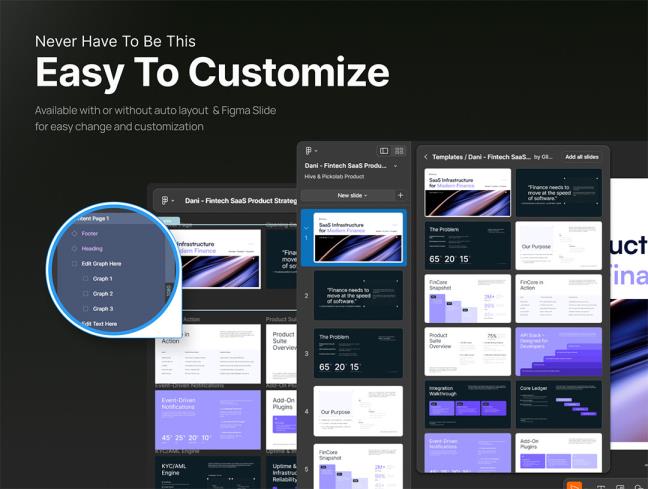The height and width of the screenshot is (489, 648).
Task: Expand the file name dropdown chevron
Action: [x=394, y=165]
